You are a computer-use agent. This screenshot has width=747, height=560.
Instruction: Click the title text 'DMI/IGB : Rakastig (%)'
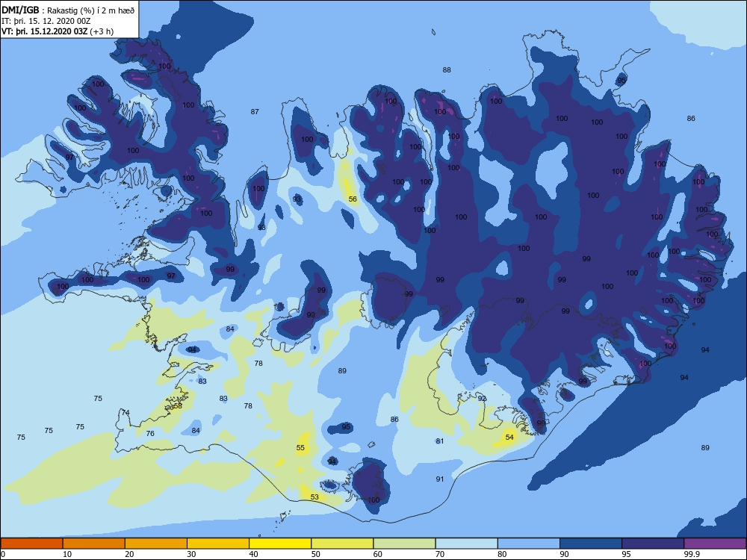click(x=48, y=10)
